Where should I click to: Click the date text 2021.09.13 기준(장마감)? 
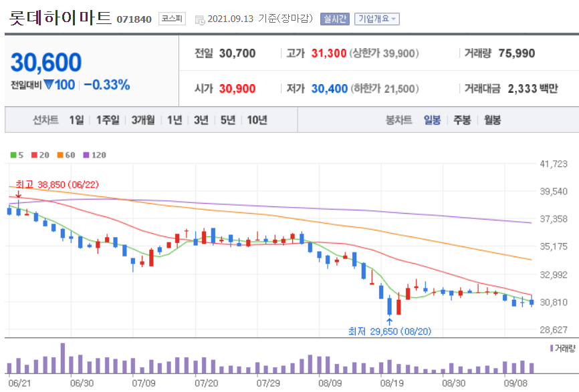(260, 19)
